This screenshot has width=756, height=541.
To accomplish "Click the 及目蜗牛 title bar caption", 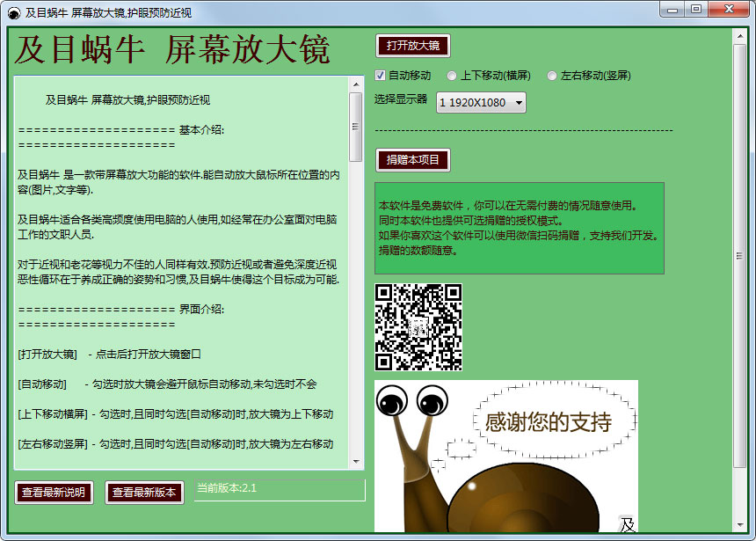I will pyautogui.click(x=105, y=12).
